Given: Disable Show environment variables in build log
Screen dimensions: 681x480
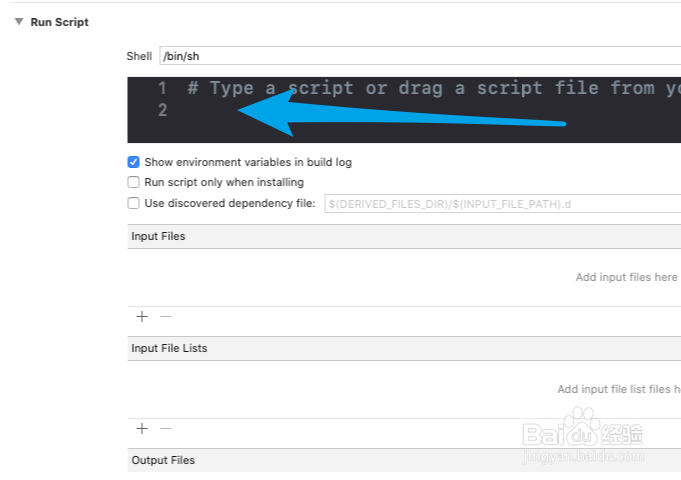Looking at the screenshot, I should click(134, 162).
